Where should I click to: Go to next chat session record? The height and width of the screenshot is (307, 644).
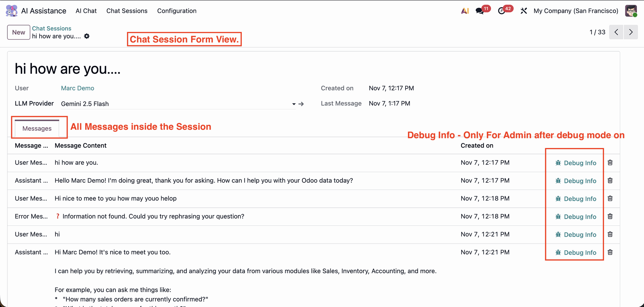point(631,32)
